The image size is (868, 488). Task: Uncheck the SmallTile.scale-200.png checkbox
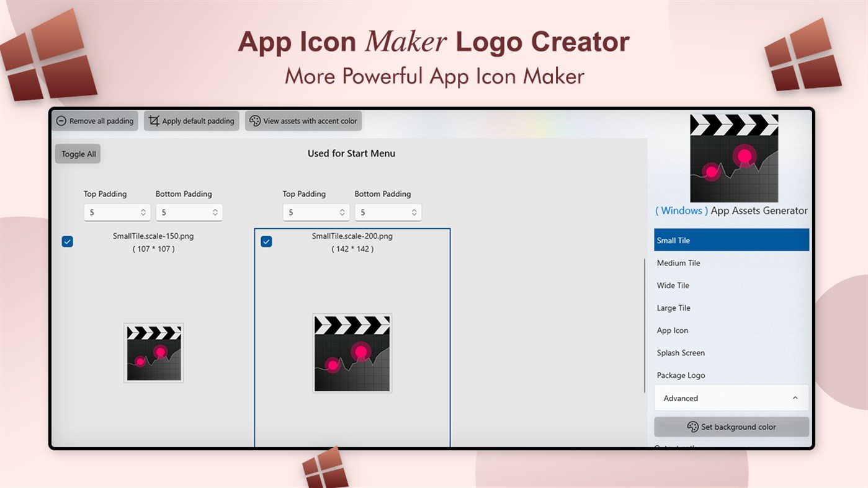pyautogui.click(x=266, y=241)
